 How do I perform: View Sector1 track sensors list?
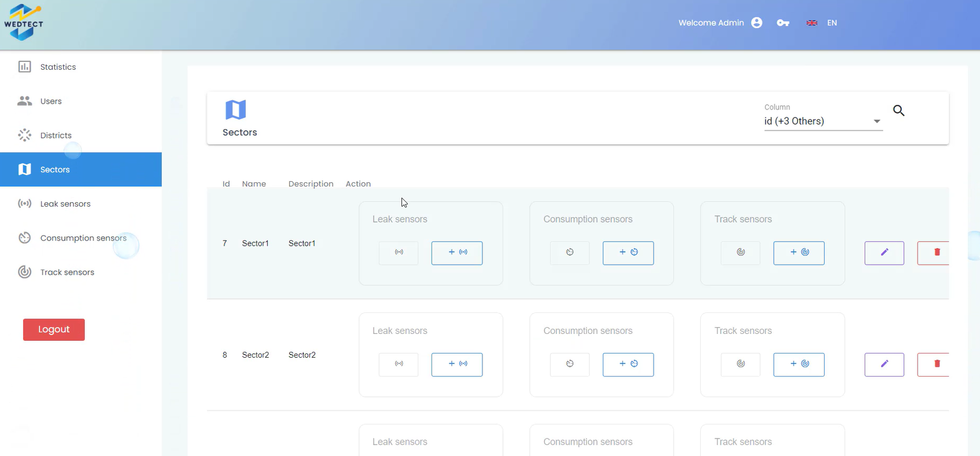click(740, 253)
